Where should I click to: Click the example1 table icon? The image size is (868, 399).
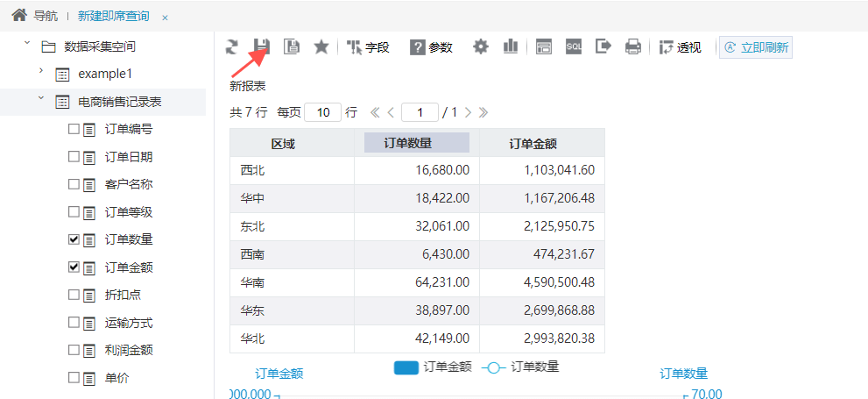point(62,75)
